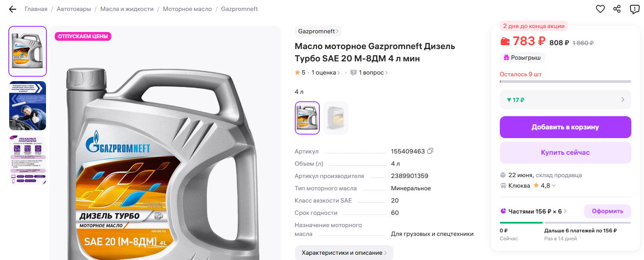Click the 808 ₽ price

click(x=559, y=43)
